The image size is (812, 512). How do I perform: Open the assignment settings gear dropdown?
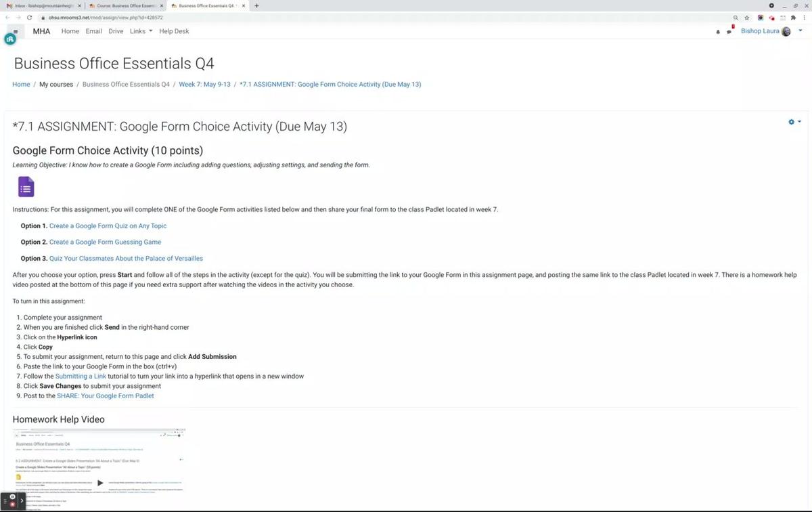(794, 122)
